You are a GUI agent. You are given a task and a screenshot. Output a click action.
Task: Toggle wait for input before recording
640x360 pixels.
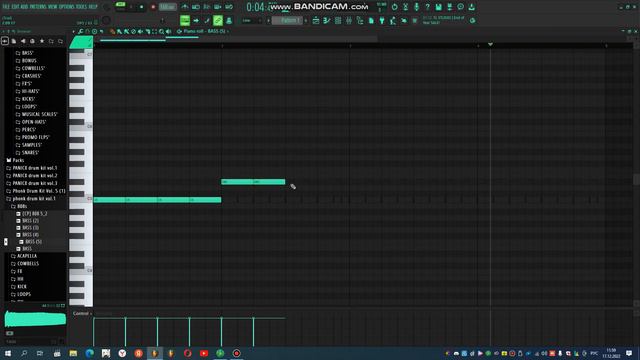[x=196, y=7]
